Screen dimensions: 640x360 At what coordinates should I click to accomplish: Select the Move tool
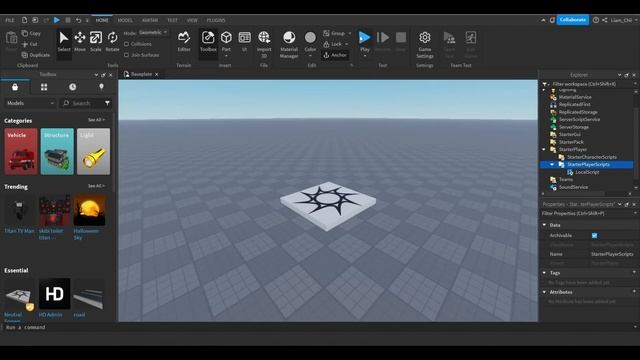click(x=80, y=41)
